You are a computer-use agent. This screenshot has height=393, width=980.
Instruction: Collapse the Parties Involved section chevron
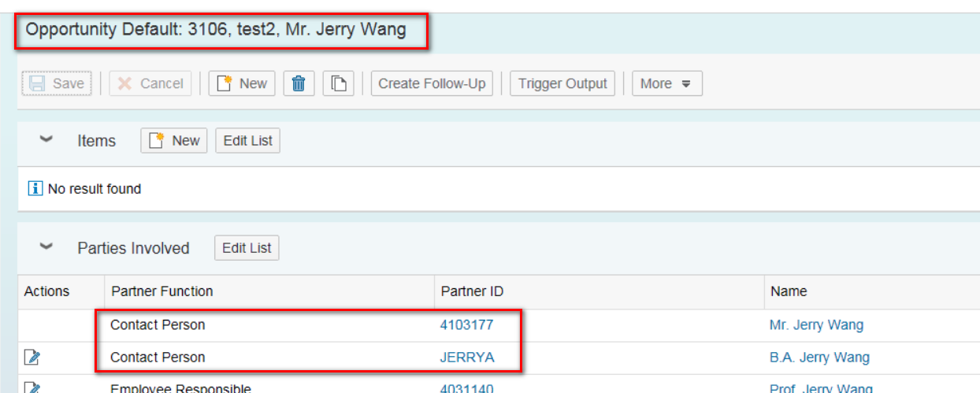46,247
